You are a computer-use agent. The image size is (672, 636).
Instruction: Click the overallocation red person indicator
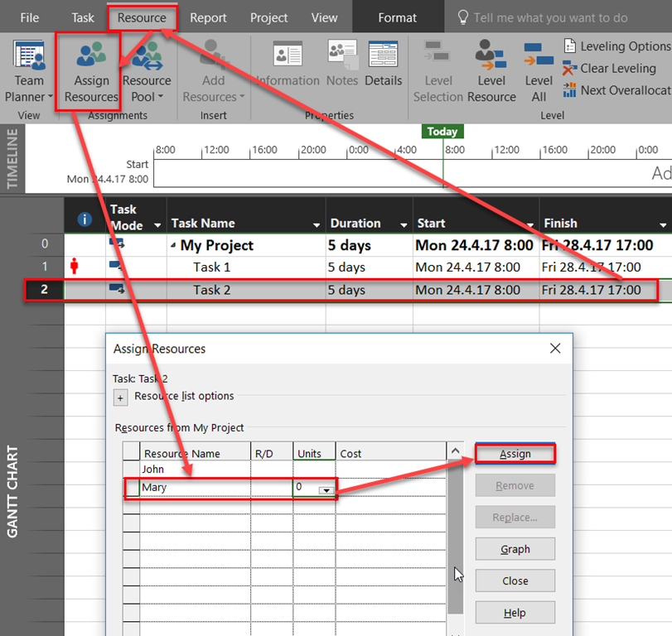(75, 267)
